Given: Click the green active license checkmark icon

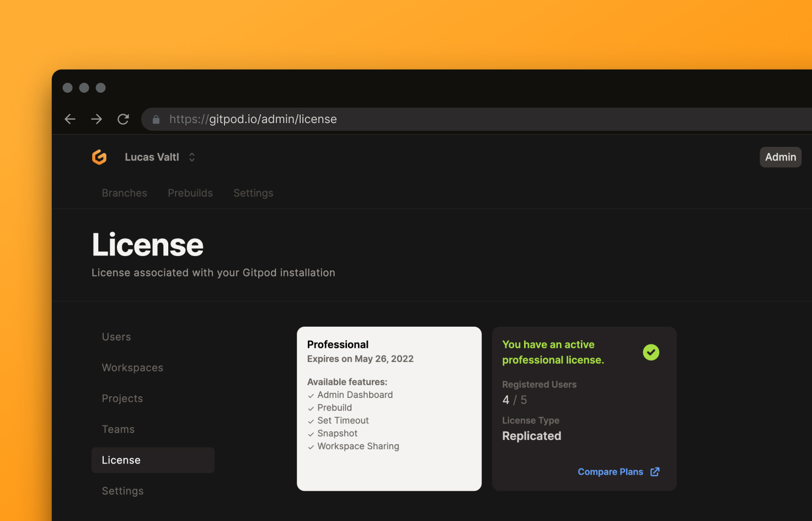Looking at the screenshot, I should (651, 352).
